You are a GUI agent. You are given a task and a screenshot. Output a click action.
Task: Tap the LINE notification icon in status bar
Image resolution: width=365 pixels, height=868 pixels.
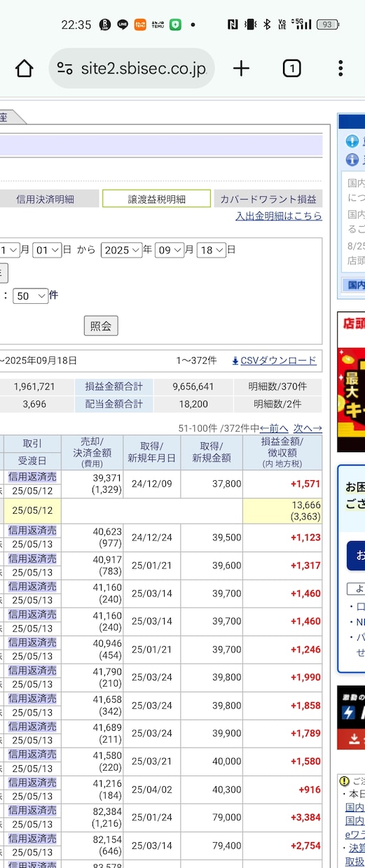pos(122,24)
